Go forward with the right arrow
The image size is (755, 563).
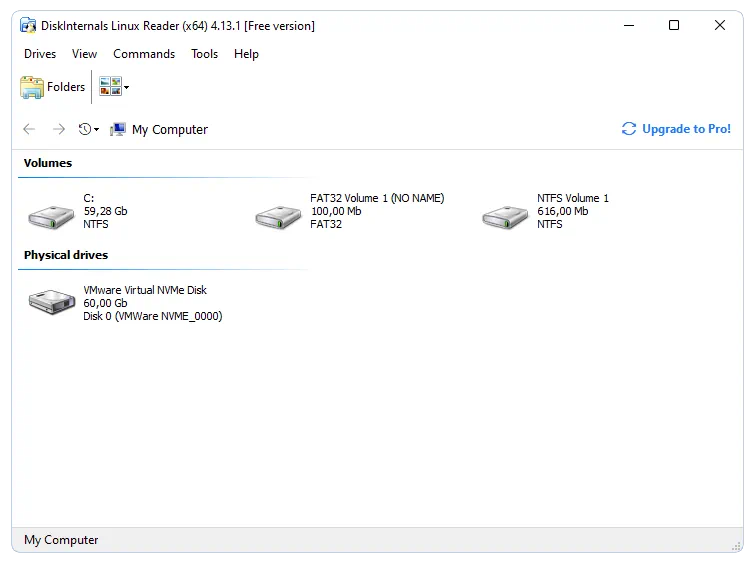tap(59, 129)
